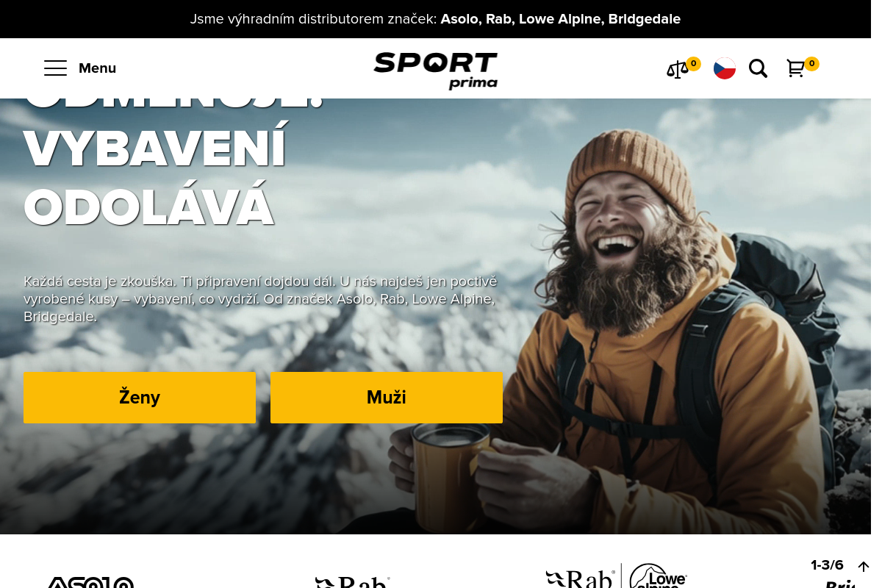Click the laughing hiker hero image
This screenshot has width=882, height=588.
661,323
